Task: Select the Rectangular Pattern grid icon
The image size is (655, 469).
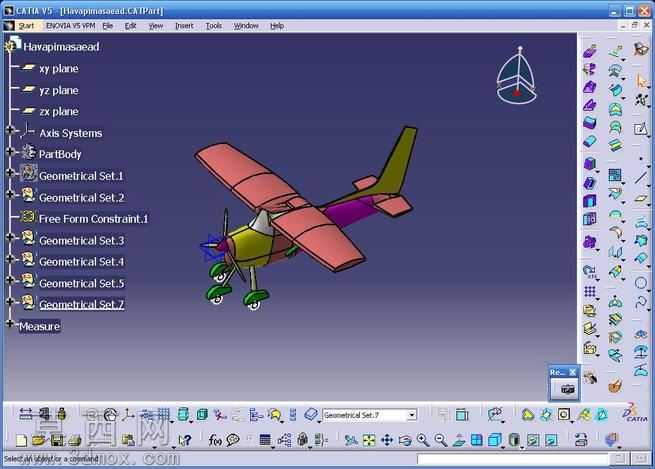Action: point(590,292)
